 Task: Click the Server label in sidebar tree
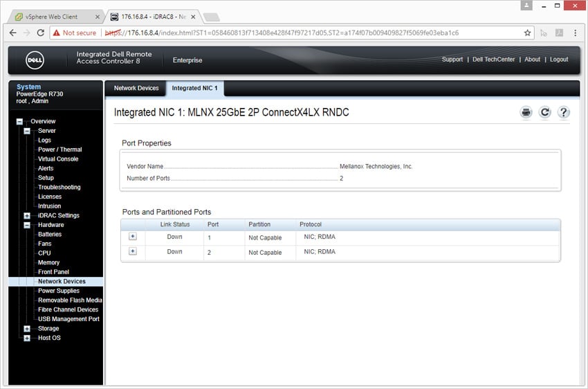(x=46, y=131)
